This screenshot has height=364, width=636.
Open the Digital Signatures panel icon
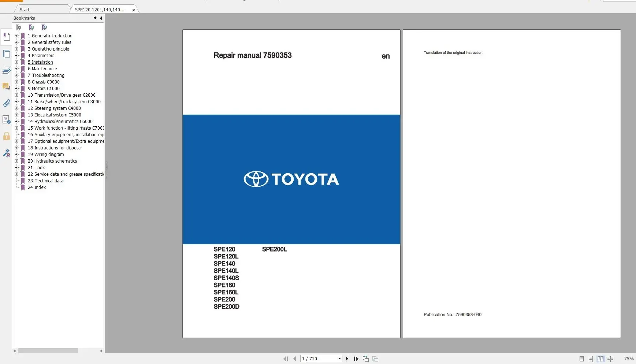pos(6,120)
